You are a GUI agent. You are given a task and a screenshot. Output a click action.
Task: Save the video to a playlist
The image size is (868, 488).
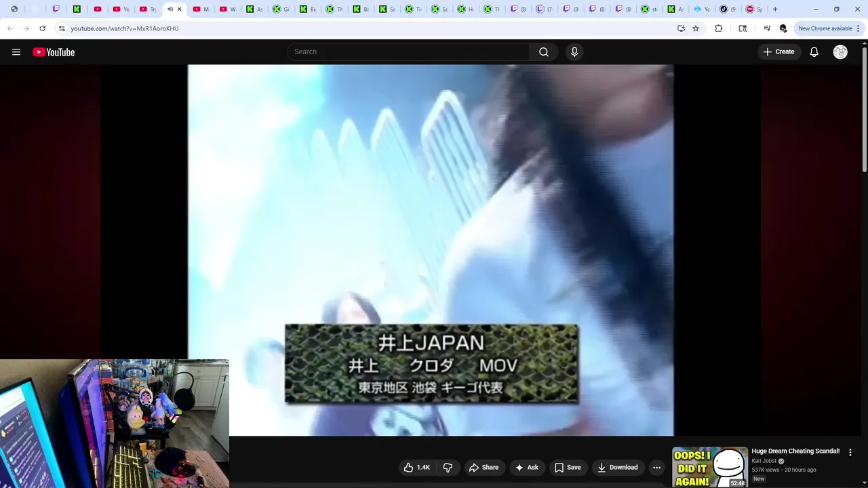pos(568,468)
